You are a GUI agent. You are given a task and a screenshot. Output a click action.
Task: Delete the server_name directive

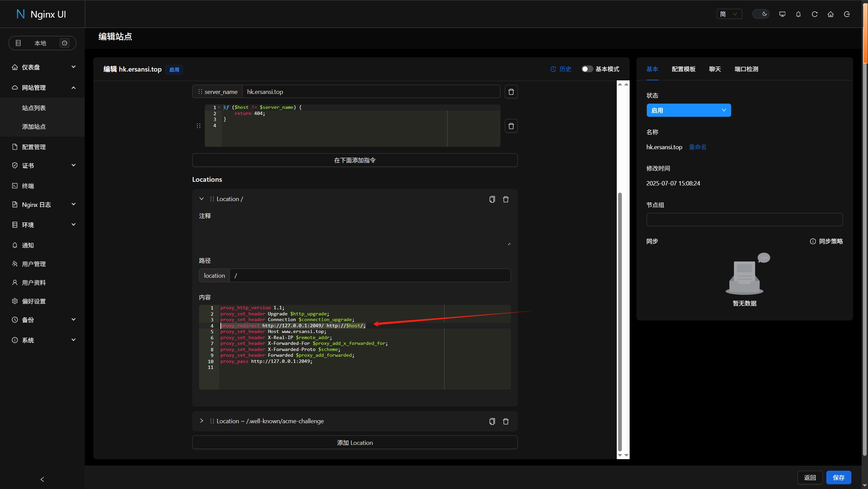click(x=511, y=92)
